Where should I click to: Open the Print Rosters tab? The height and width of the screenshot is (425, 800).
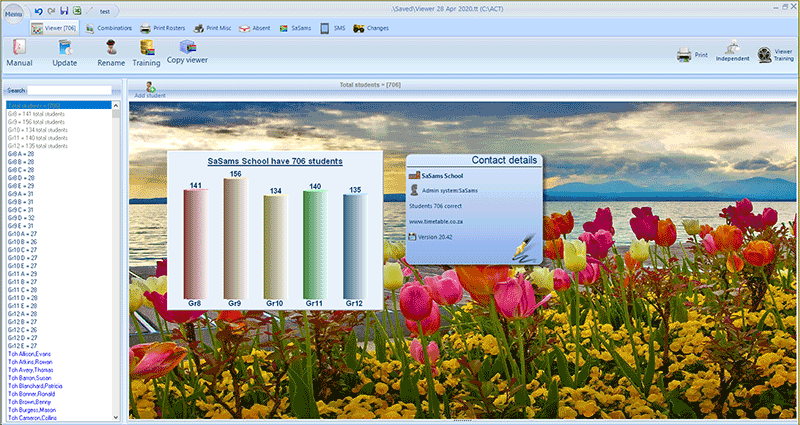point(163,29)
